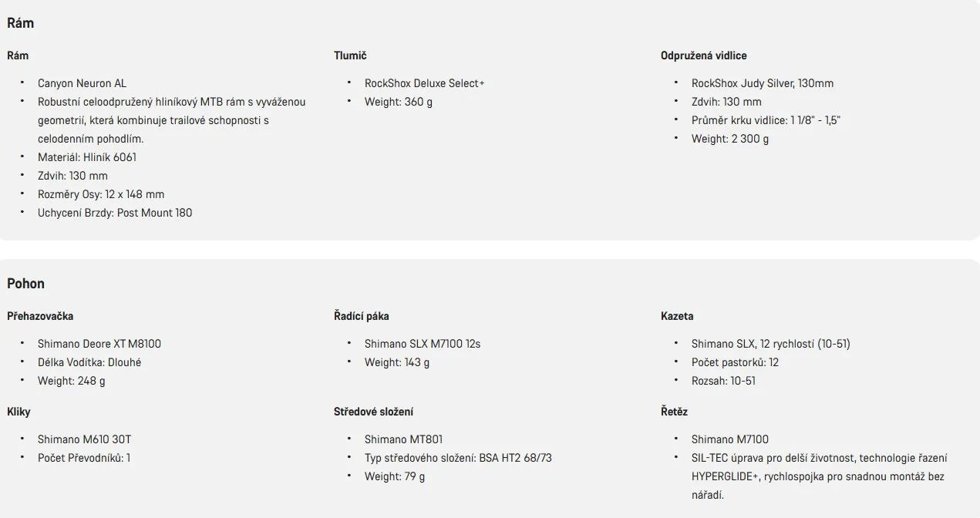Click the Tlumič subheading
980x518 pixels.
[x=350, y=55]
